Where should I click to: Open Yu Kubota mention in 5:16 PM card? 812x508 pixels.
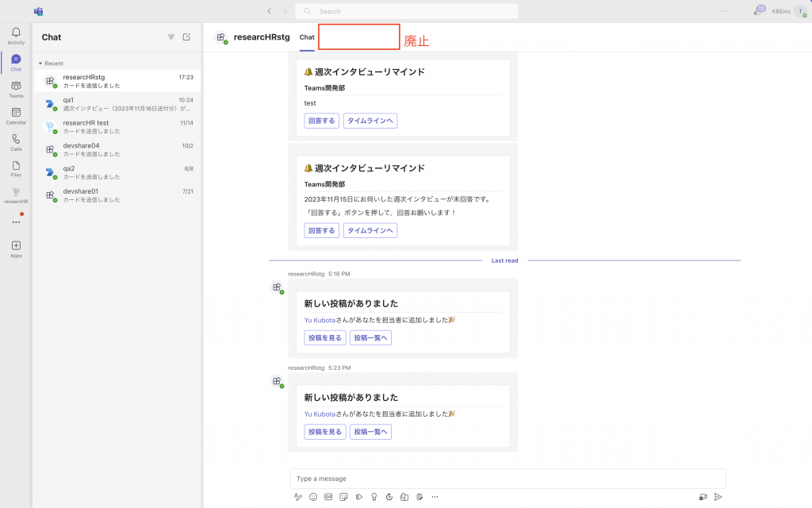point(320,321)
